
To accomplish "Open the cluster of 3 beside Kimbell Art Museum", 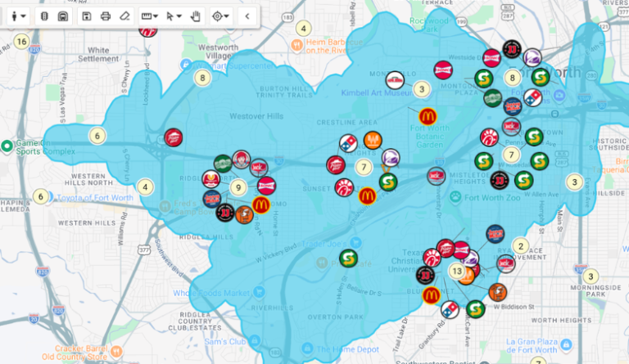I will (x=421, y=89).
